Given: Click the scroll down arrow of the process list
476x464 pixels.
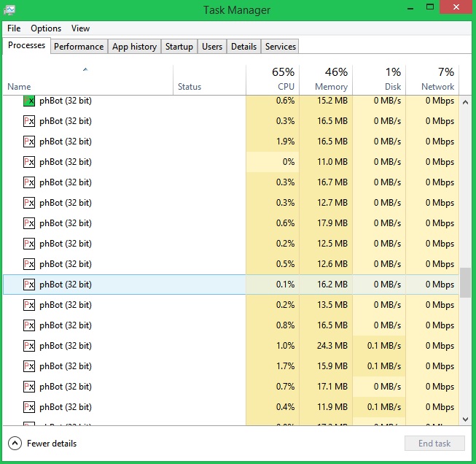Looking at the screenshot, I should click(x=465, y=419).
